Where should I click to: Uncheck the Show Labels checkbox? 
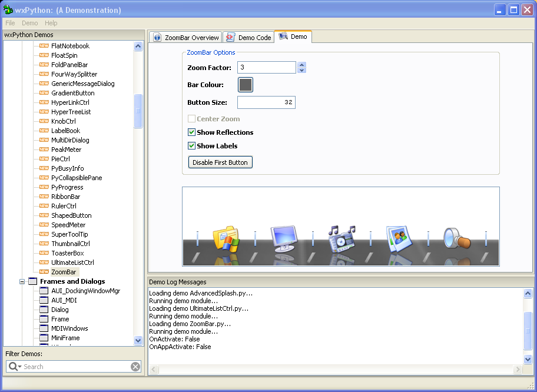point(191,146)
